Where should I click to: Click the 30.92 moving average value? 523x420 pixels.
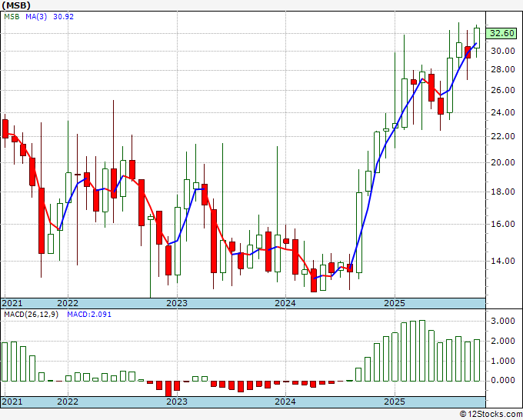coord(63,17)
